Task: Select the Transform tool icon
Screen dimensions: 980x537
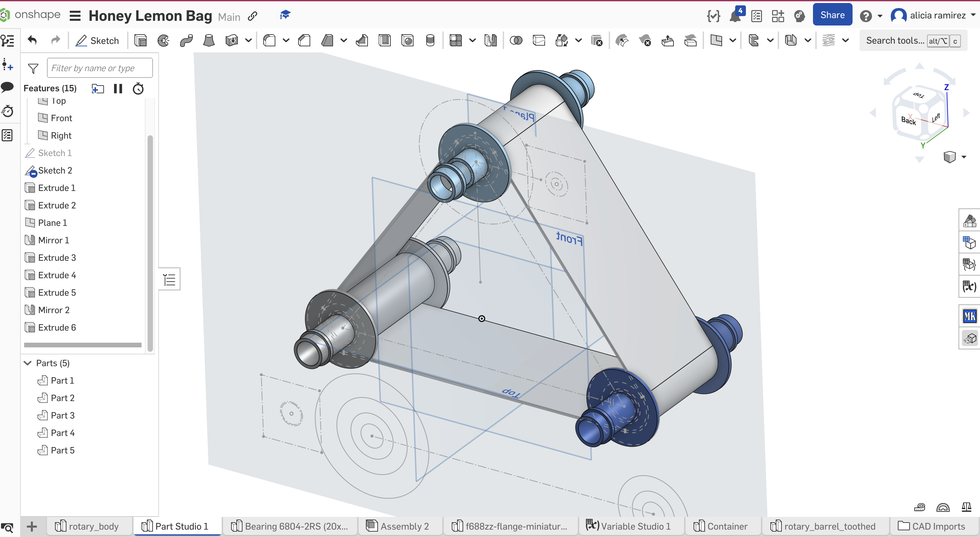Action: [561, 40]
